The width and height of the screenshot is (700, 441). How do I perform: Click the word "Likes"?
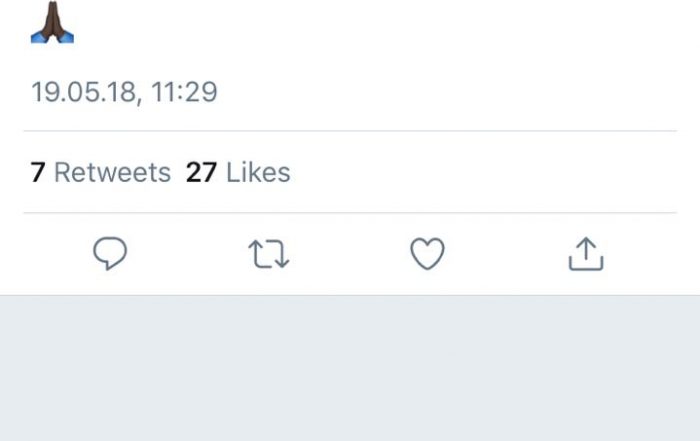(258, 172)
